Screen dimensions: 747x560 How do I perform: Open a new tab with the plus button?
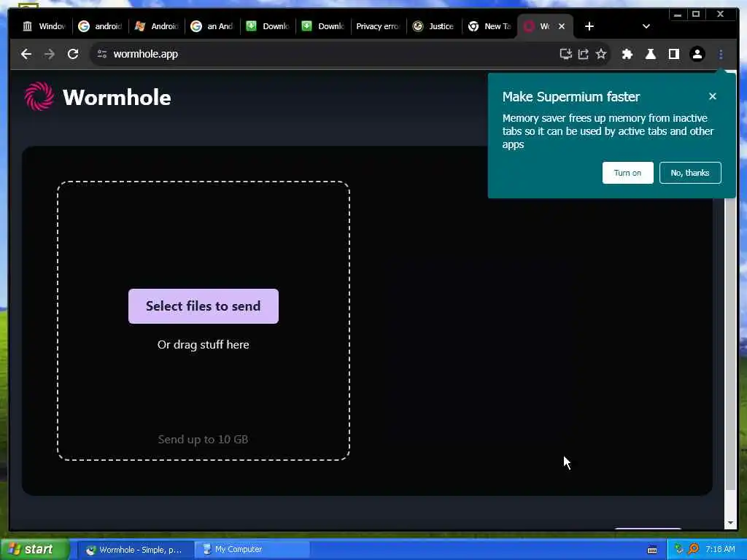pyautogui.click(x=589, y=26)
